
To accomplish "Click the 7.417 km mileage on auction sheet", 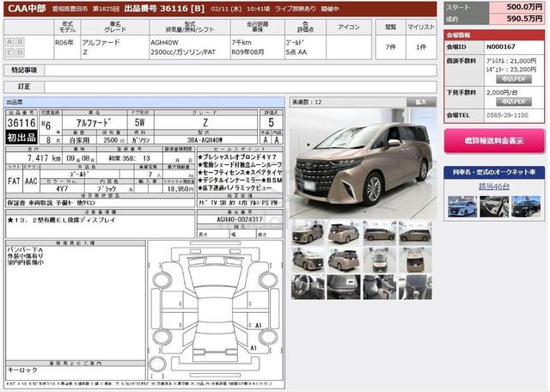I will coord(45,158).
